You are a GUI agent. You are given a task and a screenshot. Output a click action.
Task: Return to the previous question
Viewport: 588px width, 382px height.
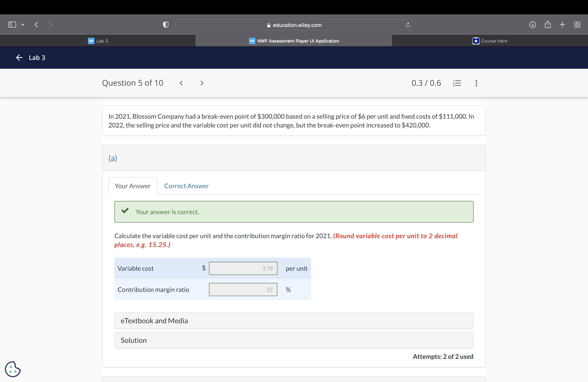[x=181, y=83]
